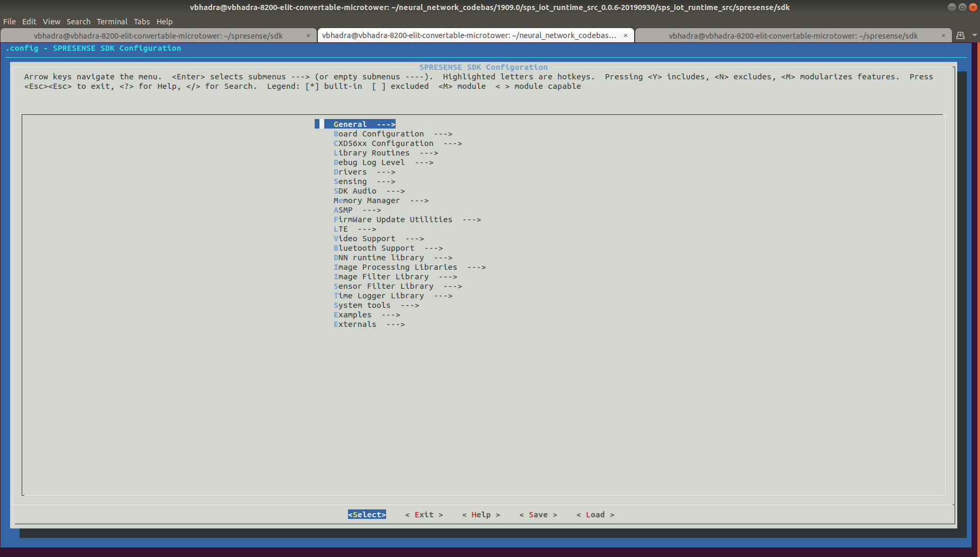
Task: Open the Bluetooth Support submenu
Action: point(373,248)
